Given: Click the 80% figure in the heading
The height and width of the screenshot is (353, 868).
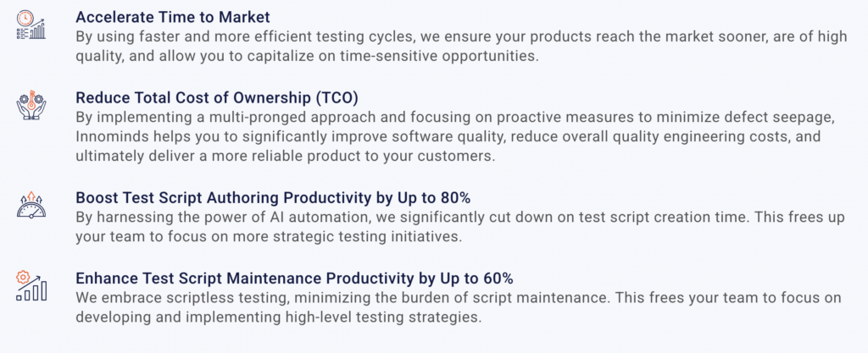Looking at the screenshot, I should [454, 198].
